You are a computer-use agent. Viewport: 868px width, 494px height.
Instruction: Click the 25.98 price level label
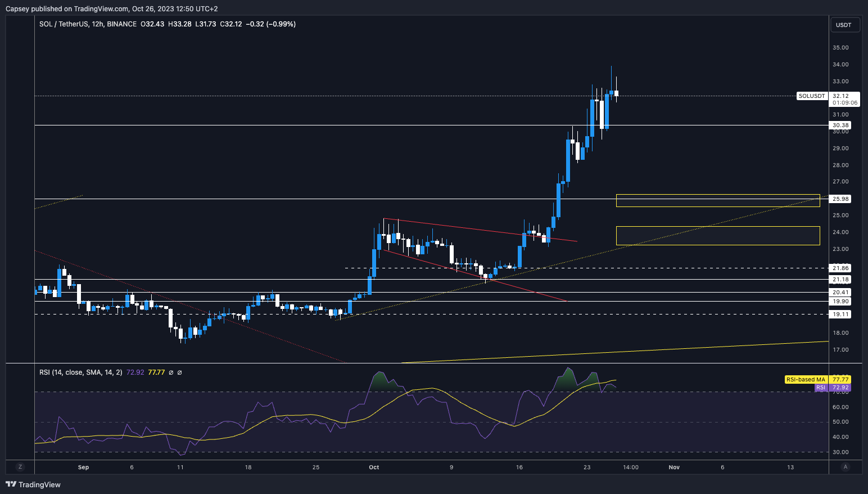click(840, 199)
